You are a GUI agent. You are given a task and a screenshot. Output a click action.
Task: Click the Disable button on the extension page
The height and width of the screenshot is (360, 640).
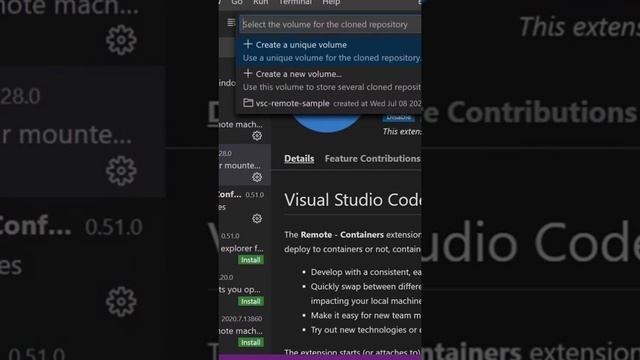(398, 118)
